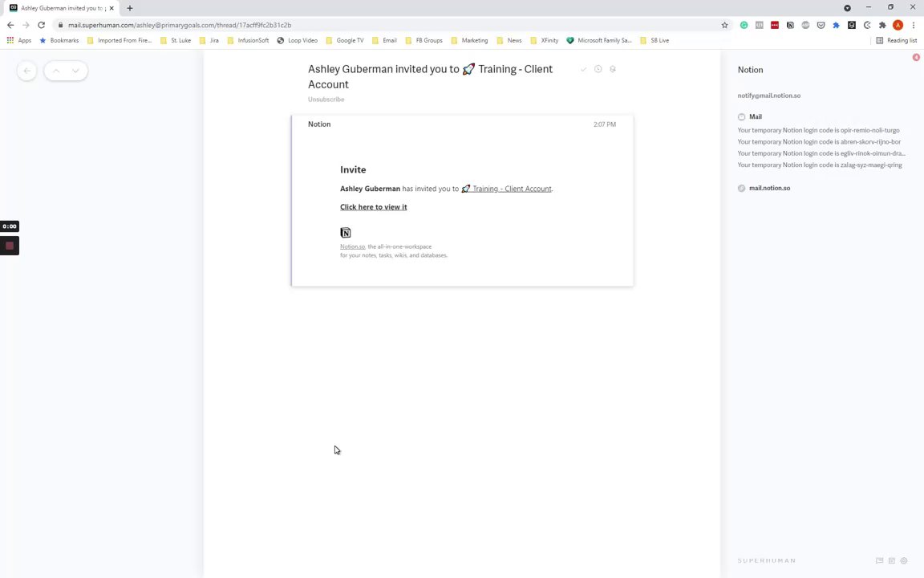Open Loop Video bookmark

[x=297, y=41]
